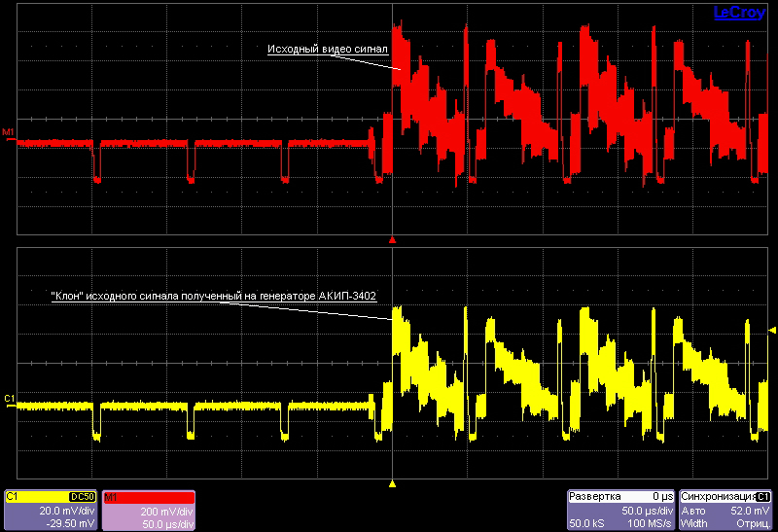Click the 100 MS/s sample rate value

point(651,523)
